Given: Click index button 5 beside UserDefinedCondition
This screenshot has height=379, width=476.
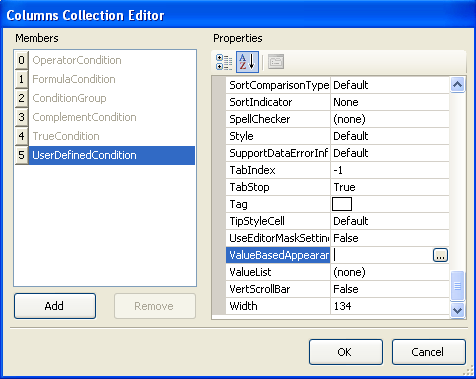Looking at the screenshot, I should click(x=22, y=155).
